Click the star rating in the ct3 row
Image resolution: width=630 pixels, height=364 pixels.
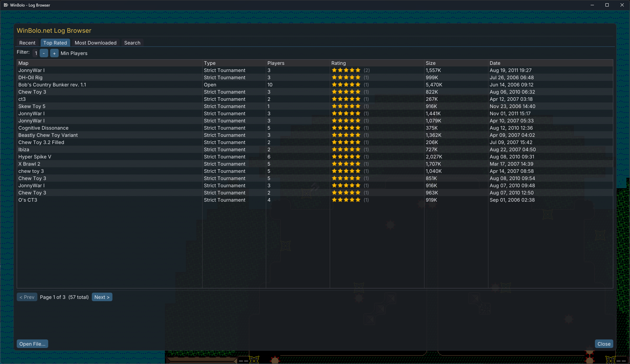[x=346, y=99]
